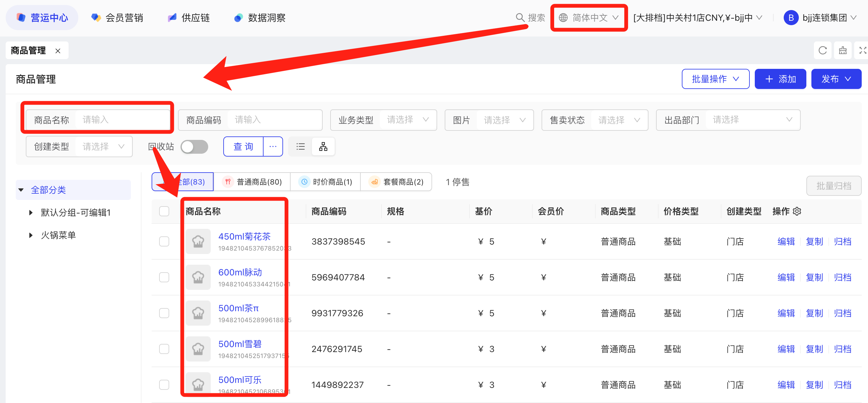Open column settings gear next to 操作
This screenshot has width=868, height=403.
point(797,212)
